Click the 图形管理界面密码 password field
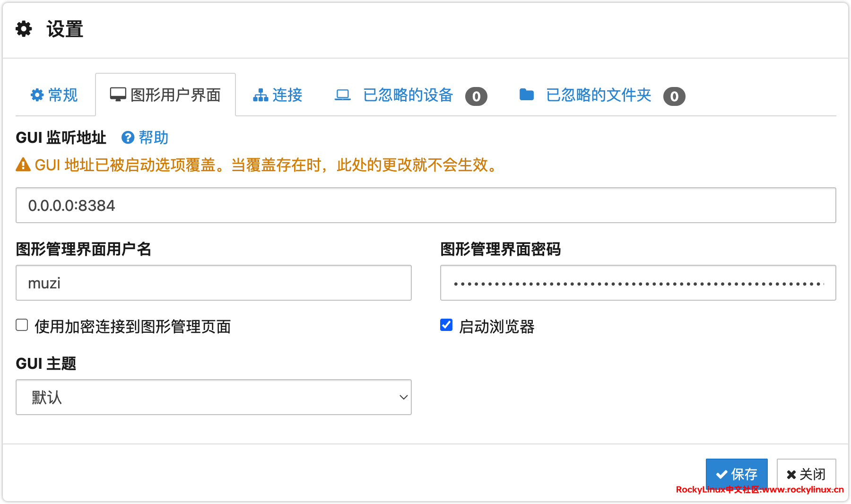The width and height of the screenshot is (851, 504). click(638, 283)
